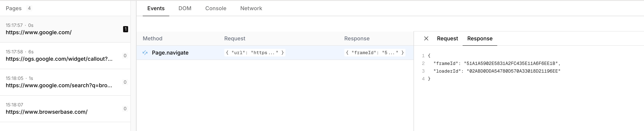This screenshot has height=131, width=644.
Task: Close the request/response detail panel
Action: 426,38
